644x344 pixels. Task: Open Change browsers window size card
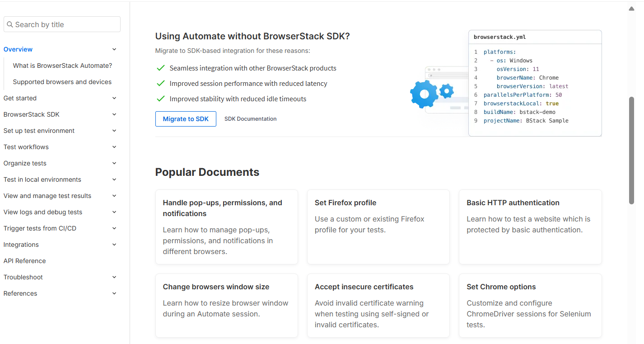click(x=227, y=306)
